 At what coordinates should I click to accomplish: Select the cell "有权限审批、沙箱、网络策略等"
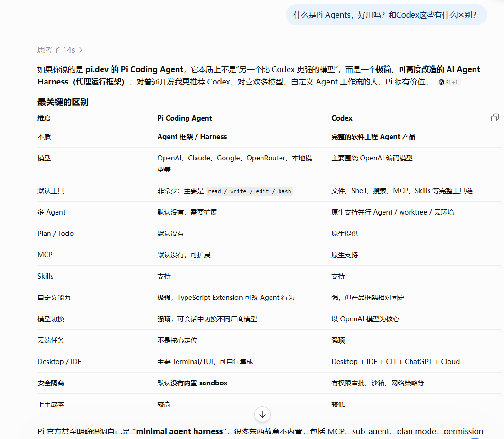pyautogui.click(x=378, y=383)
